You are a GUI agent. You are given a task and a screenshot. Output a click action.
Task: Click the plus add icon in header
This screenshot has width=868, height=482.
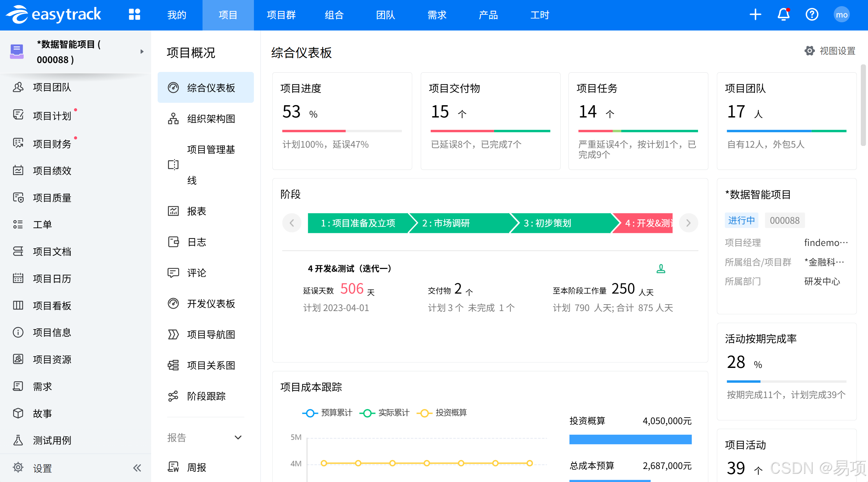coord(755,15)
